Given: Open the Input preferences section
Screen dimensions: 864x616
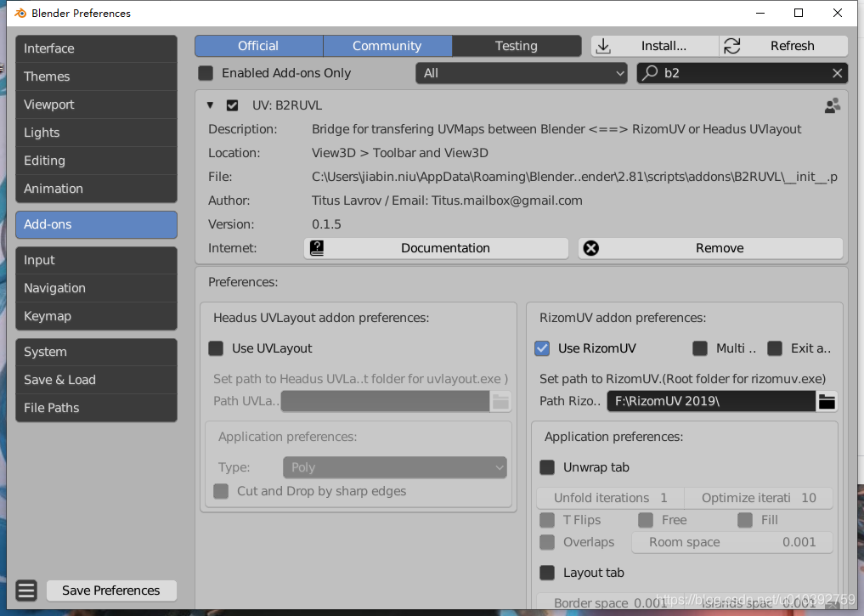Looking at the screenshot, I should pyautogui.click(x=97, y=260).
